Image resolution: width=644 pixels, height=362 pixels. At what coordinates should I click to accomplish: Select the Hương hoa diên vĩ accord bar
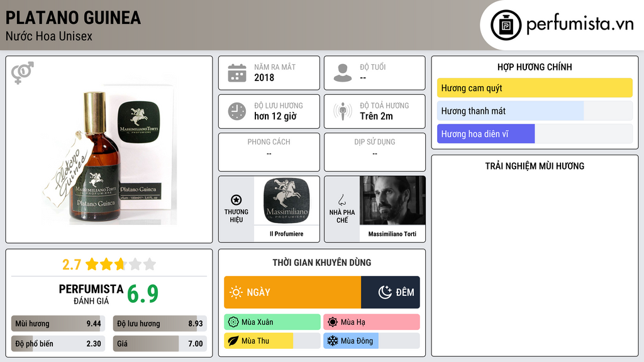(x=535, y=134)
